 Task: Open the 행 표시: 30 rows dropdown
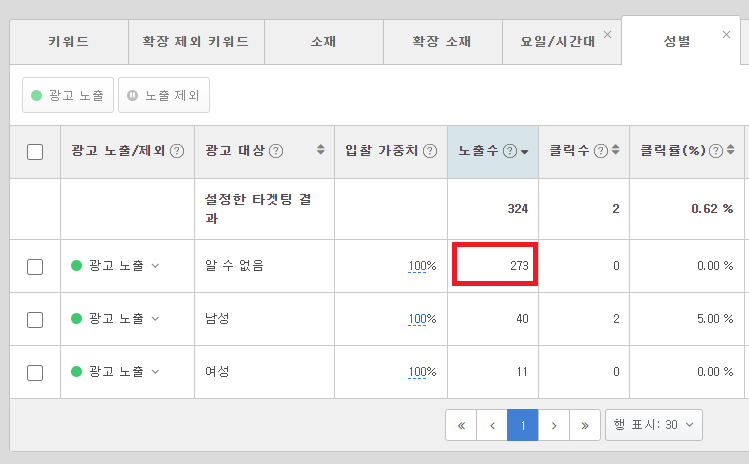654,425
